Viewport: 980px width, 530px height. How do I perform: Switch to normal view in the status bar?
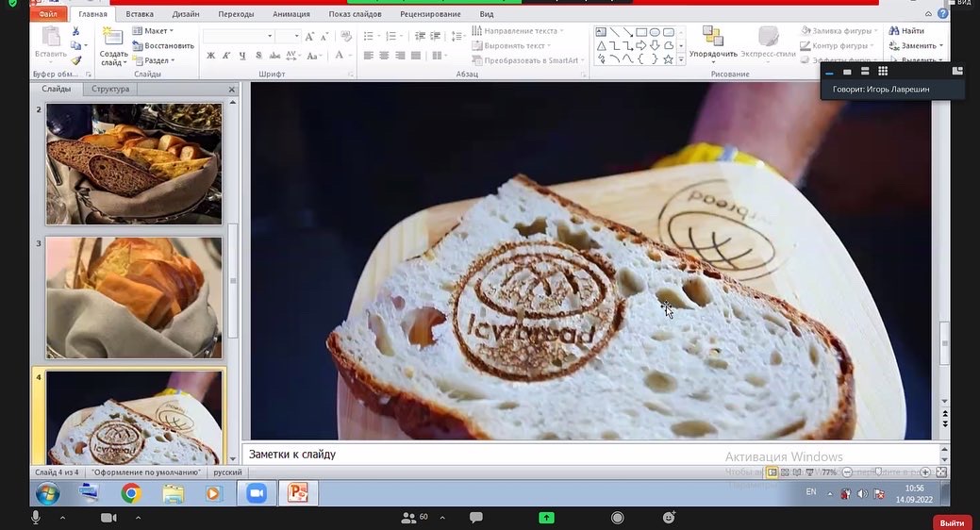[772, 472]
